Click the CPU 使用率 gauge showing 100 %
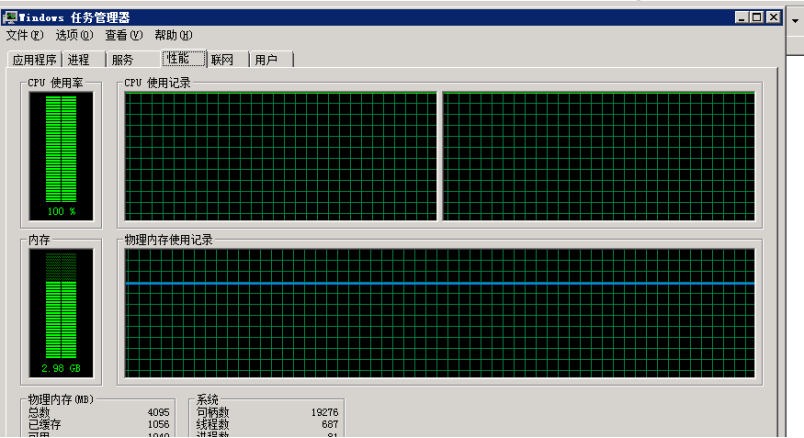This screenshot has height=438, width=804. pyautogui.click(x=61, y=156)
